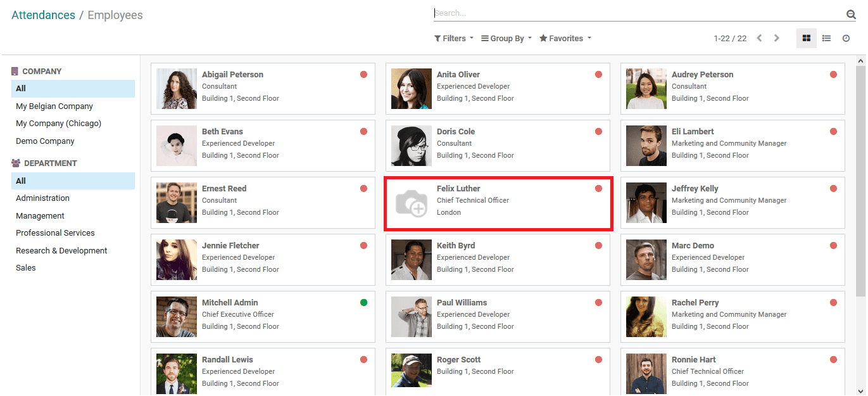The image size is (868, 396).
Task: Filter by Research & Development department
Action: tap(61, 251)
